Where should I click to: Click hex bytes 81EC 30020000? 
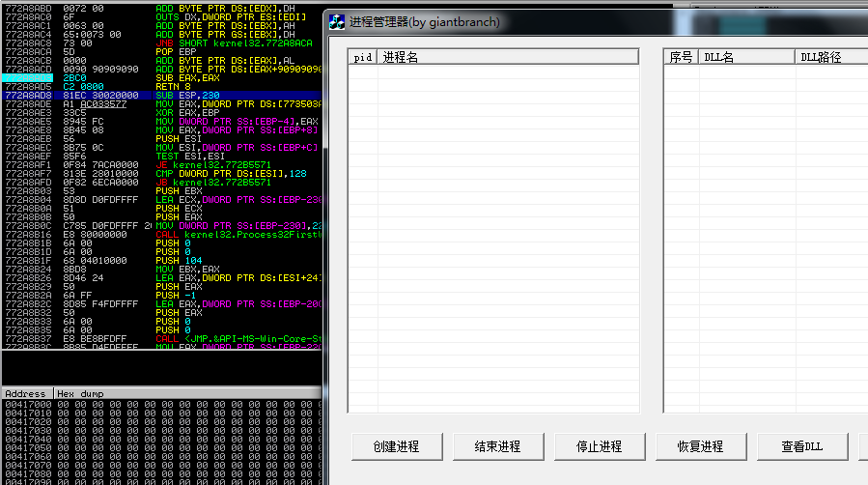point(100,96)
